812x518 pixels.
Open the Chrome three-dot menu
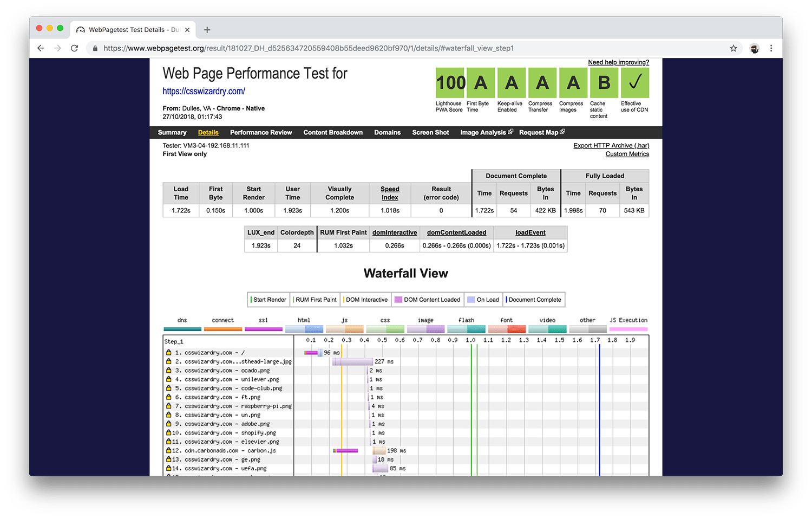(x=771, y=48)
